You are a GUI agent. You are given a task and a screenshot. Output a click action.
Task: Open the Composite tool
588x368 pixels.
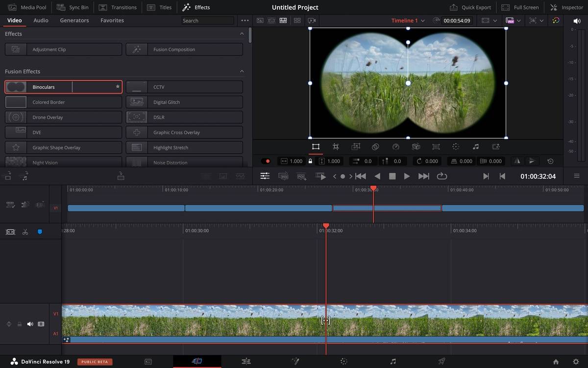(x=375, y=147)
